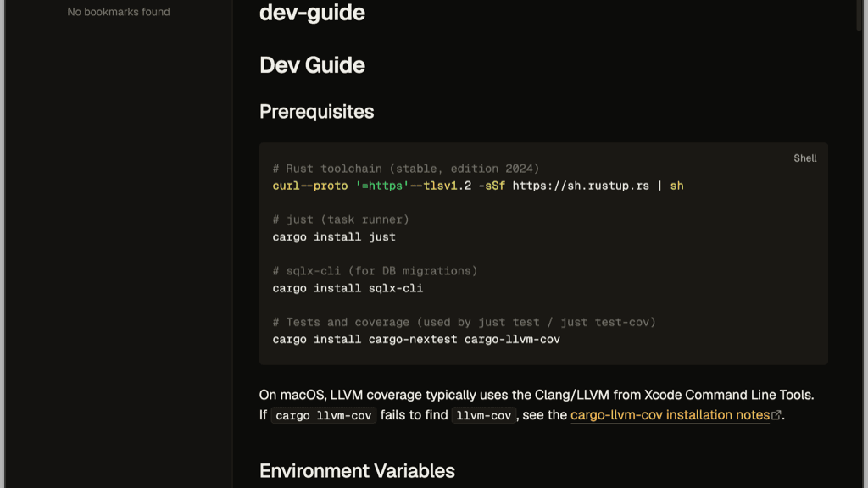Click the Environment Variables heading
Viewport: 868px width, 488px height.
pyautogui.click(x=357, y=471)
